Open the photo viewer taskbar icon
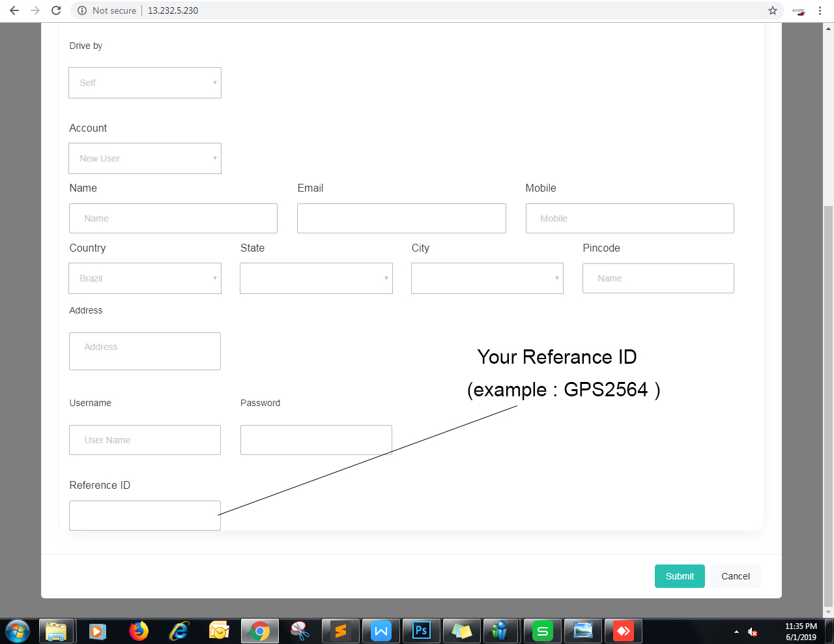Viewport: 834px width, 644px height. pyautogui.click(x=582, y=631)
